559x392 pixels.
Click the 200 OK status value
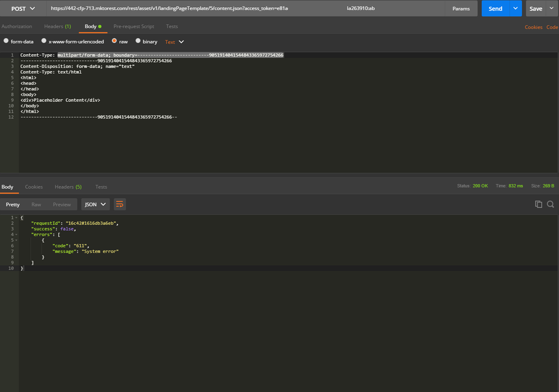[x=480, y=186]
